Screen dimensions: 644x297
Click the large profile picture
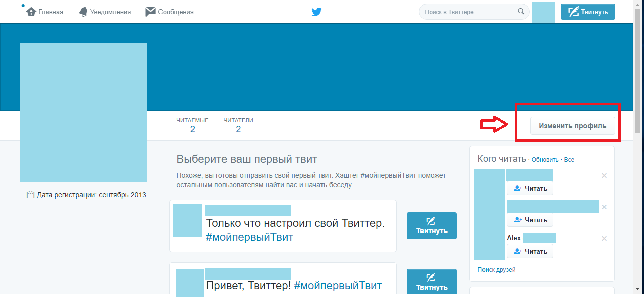(83, 112)
